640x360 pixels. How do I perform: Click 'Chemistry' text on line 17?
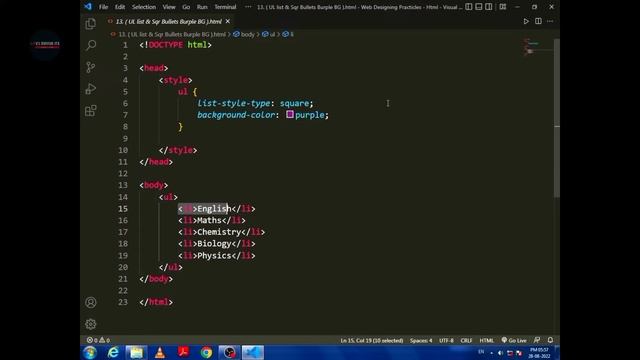click(x=219, y=232)
